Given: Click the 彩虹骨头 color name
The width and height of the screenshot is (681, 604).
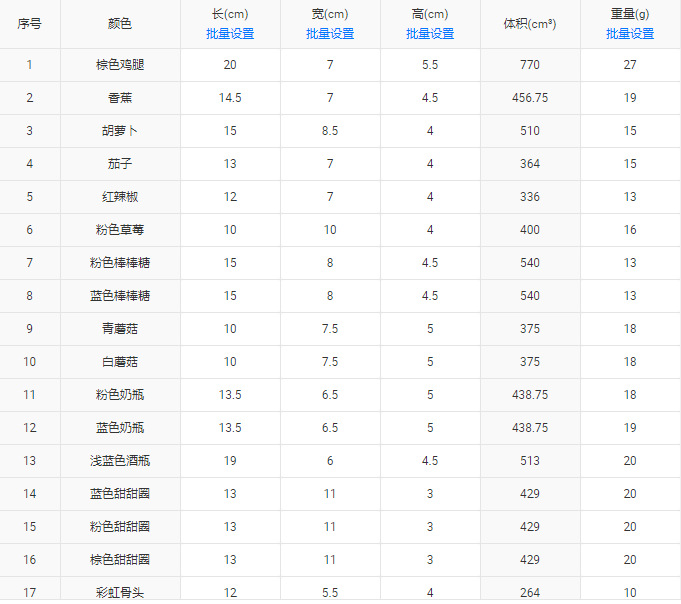Looking at the screenshot, I should (119, 593).
